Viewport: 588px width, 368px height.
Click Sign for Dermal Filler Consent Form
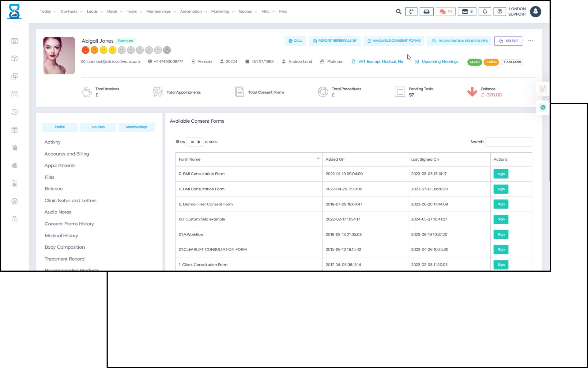coord(501,204)
